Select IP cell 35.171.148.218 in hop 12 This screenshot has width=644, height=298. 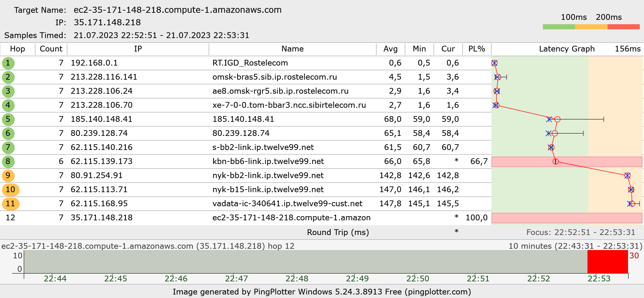click(x=102, y=218)
